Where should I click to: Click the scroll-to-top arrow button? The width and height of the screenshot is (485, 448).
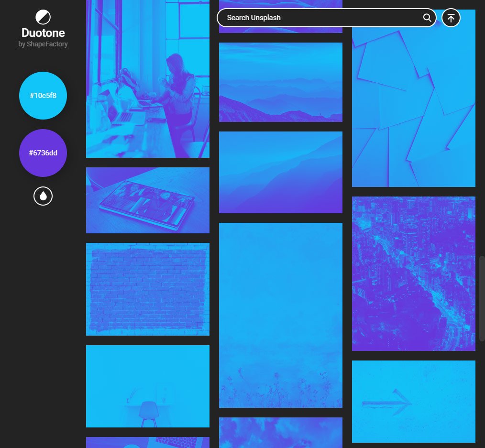451,18
